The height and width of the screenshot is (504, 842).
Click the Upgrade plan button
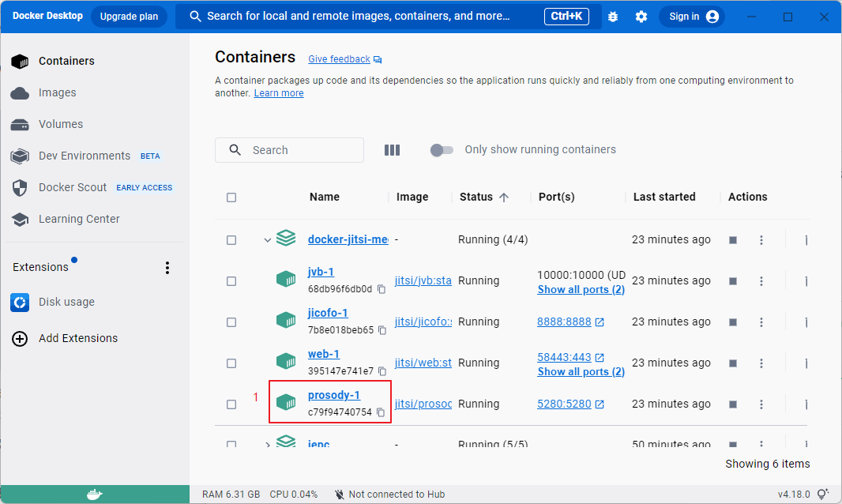(x=129, y=17)
